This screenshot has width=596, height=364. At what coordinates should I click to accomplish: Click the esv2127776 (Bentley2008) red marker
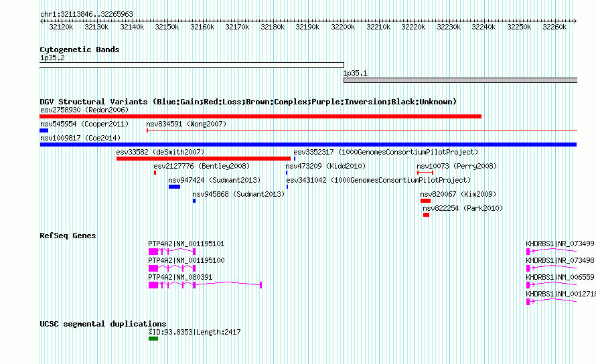click(x=155, y=173)
